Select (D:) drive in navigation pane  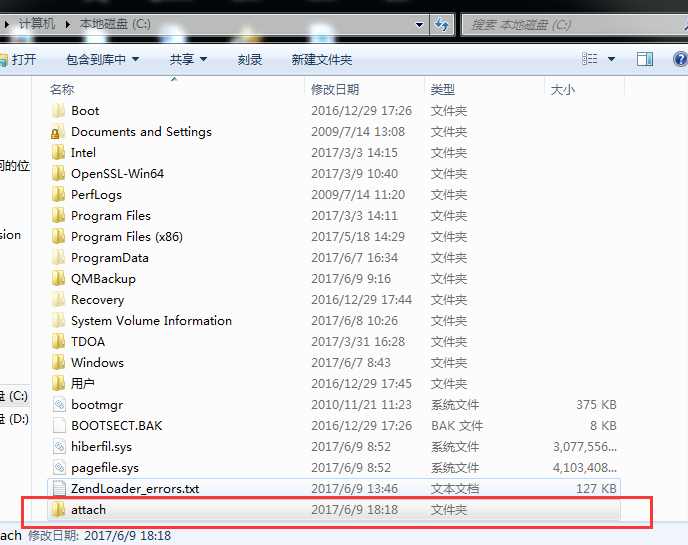[x=14, y=419]
